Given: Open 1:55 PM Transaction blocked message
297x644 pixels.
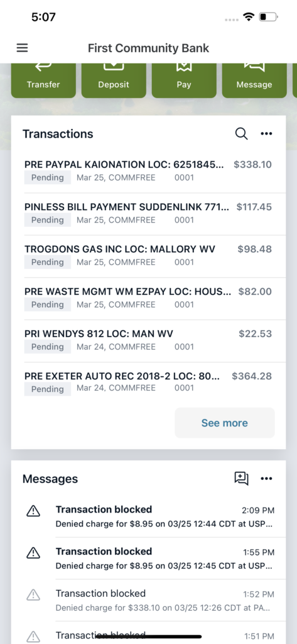Looking at the screenshot, I should (148, 558).
